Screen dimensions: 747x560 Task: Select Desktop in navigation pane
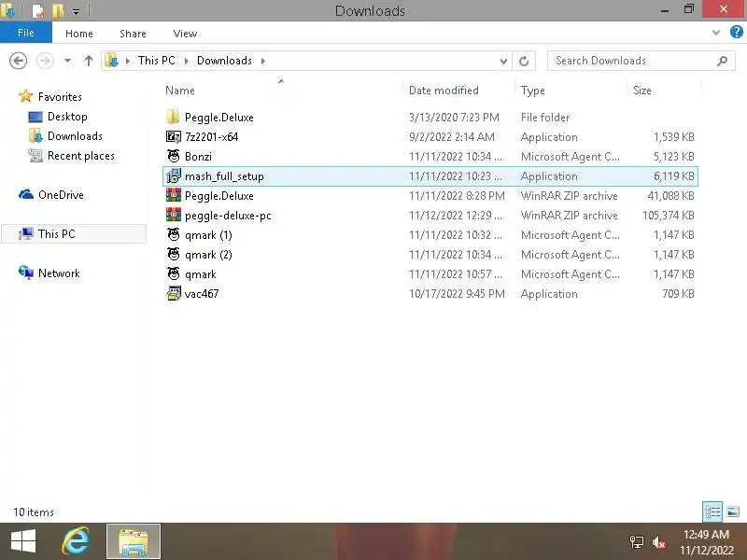(67, 117)
